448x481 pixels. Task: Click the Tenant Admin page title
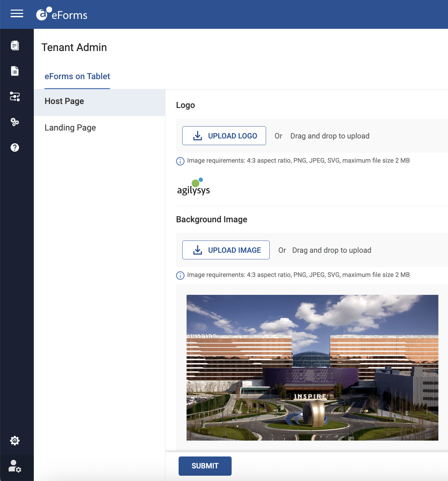74,47
